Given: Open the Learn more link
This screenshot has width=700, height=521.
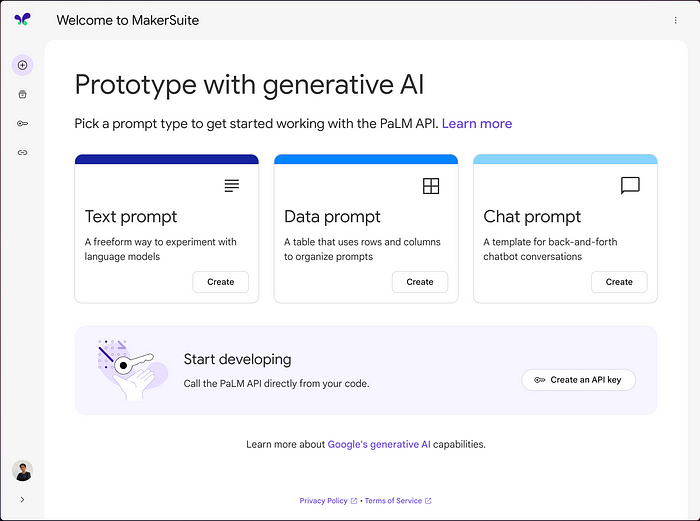Looking at the screenshot, I should coord(477,123).
